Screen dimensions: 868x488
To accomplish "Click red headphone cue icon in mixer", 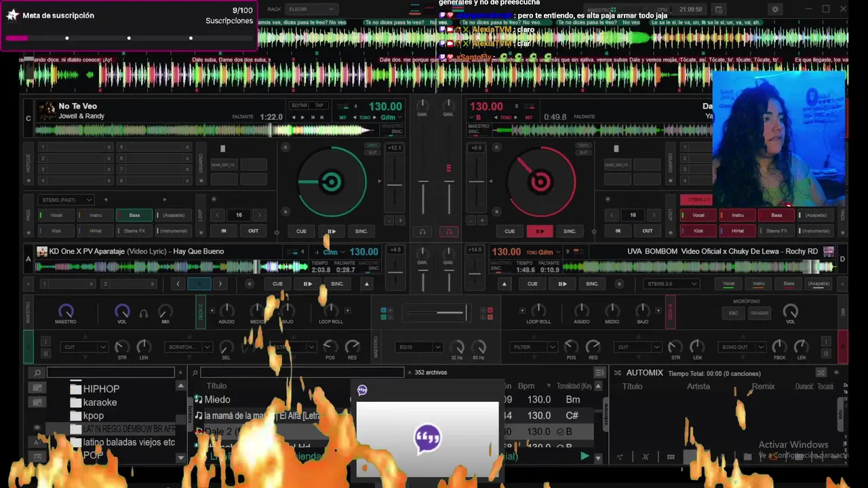I will 448,232.
